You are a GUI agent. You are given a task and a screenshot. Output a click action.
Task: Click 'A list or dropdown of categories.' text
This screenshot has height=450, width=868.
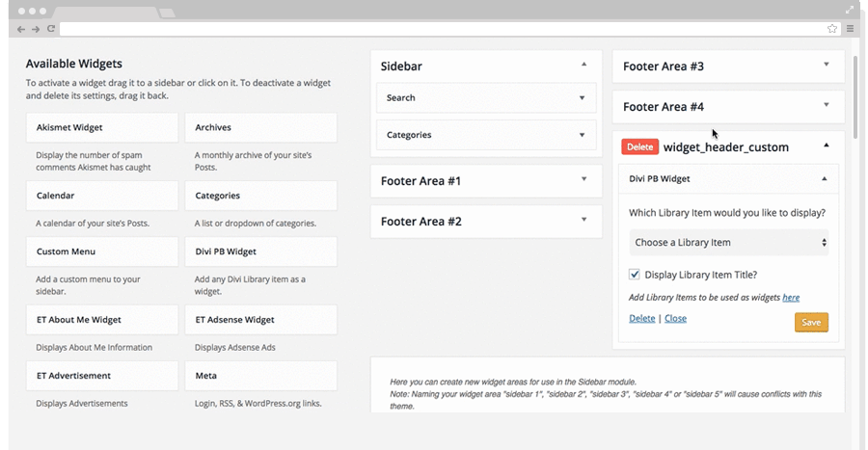[256, 224]
